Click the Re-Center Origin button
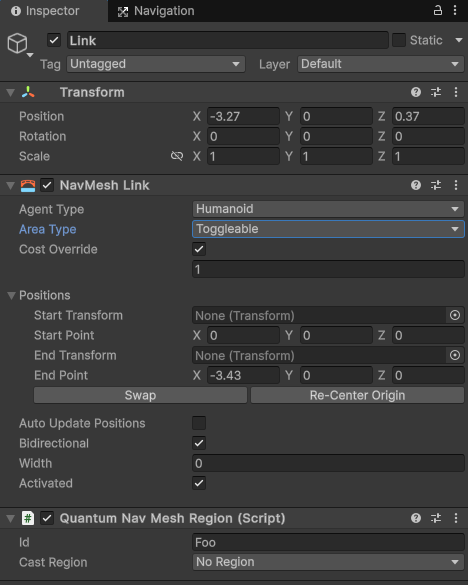 [x=357, y=395]
